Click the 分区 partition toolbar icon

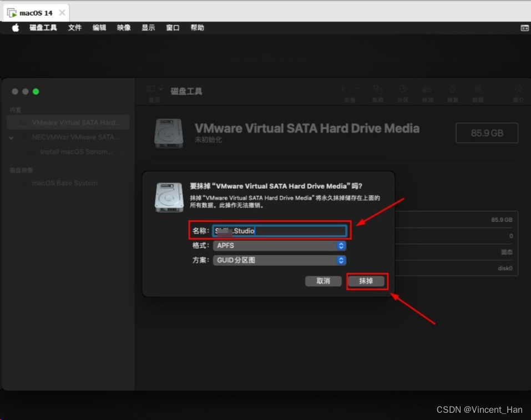coord(403,89)
